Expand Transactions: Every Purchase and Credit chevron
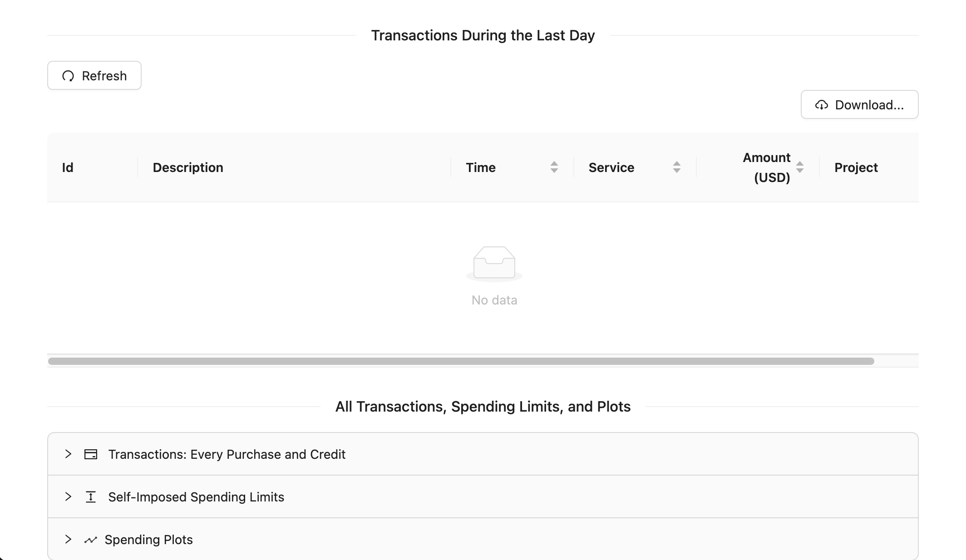Screen dimensions: 966x560 click(68, 454)
